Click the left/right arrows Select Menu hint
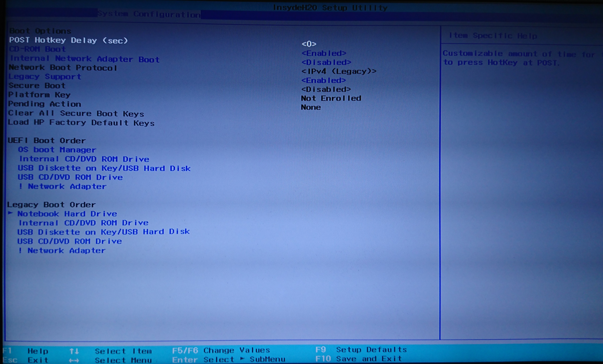The image size is (603, 364). tap(74, 360)
